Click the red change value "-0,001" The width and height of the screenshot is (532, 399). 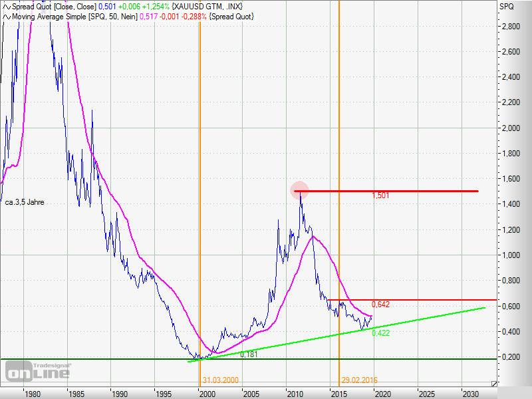click(170, 17)
